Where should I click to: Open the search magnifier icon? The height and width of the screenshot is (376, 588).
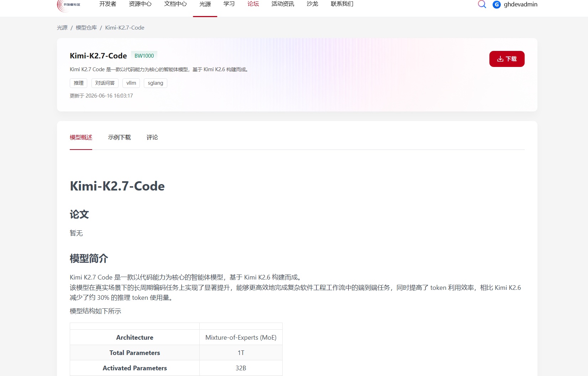pyautogui.click(x=482, y=4)
